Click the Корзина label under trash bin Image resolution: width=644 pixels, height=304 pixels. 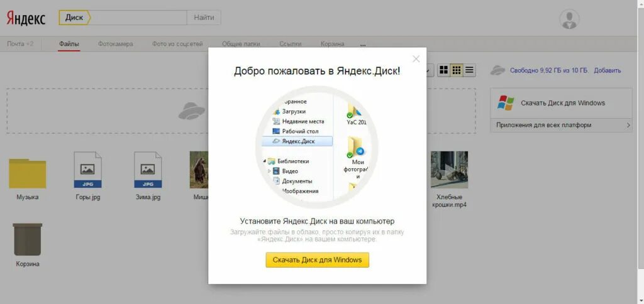pyautogui.click(x=28, y=264)
